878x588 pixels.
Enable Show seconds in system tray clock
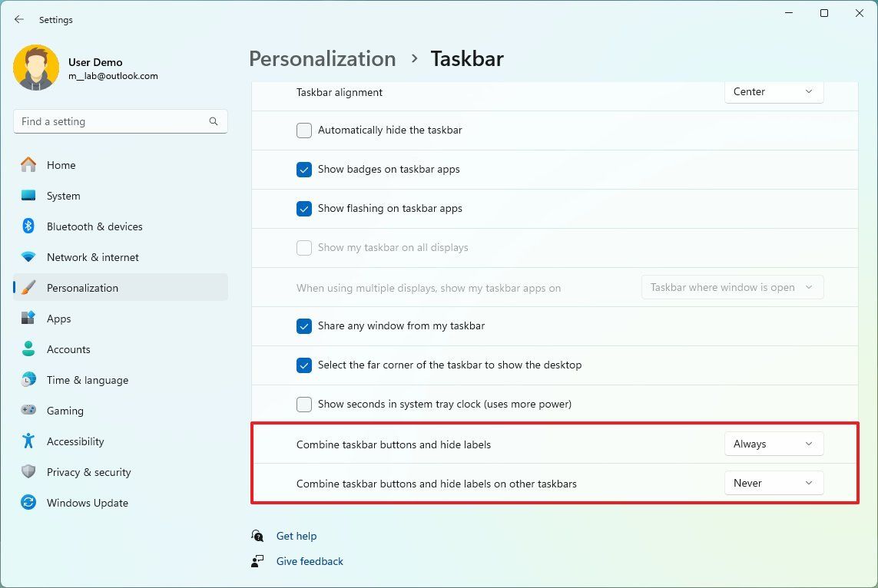(x=303, y=404)
